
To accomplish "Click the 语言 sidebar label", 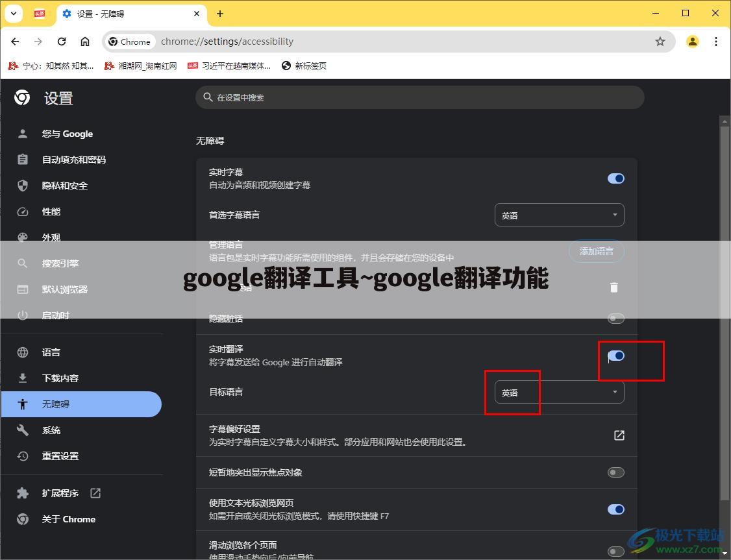I will [51, 352].
